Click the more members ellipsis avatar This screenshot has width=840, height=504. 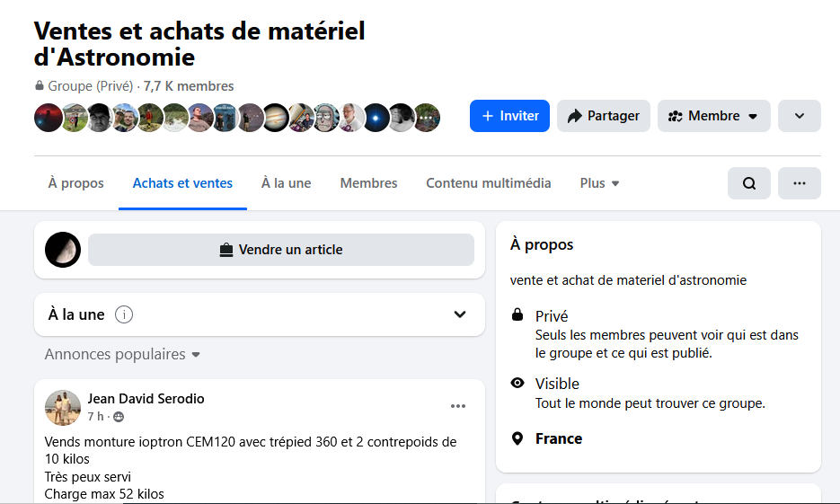(427, 117)
